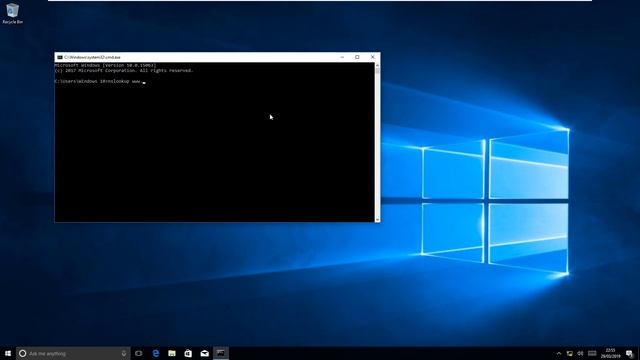Click the cmd vertical scrollbar thumb
This screenshot has height=360, width=640.
point(377,71)
